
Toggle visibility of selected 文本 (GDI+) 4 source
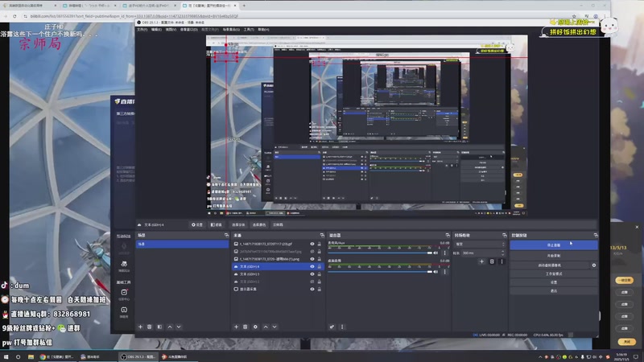click(x=312, y=265)
